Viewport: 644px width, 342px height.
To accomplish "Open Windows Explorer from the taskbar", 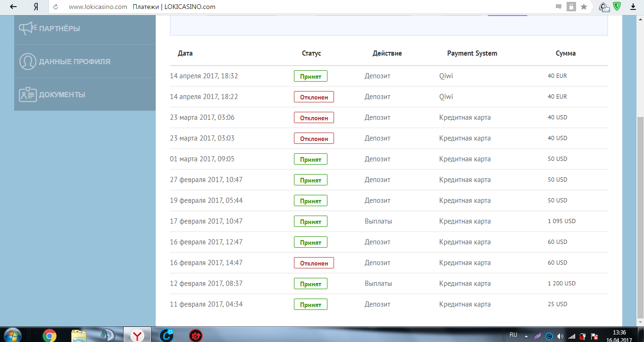I will click(78, 335).
